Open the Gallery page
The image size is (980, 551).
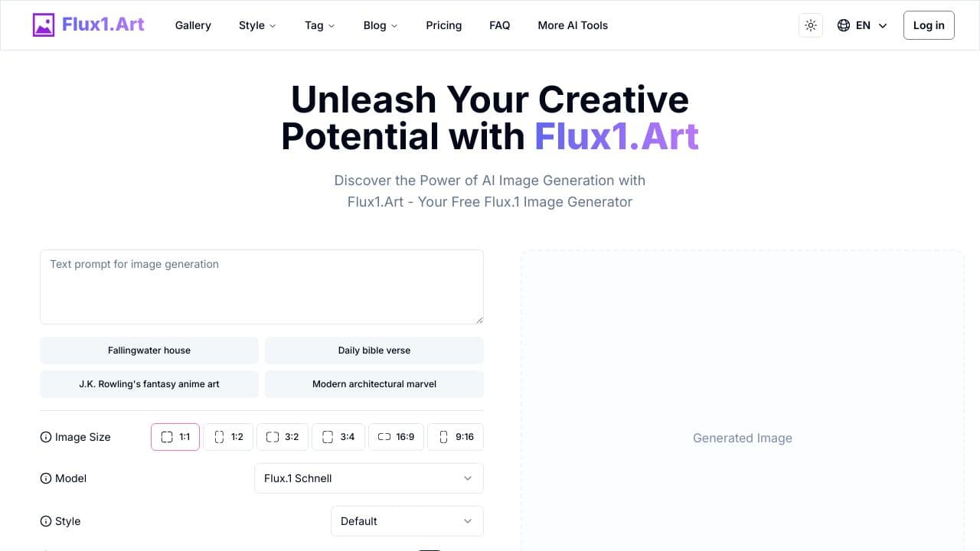tap(193, 25)
